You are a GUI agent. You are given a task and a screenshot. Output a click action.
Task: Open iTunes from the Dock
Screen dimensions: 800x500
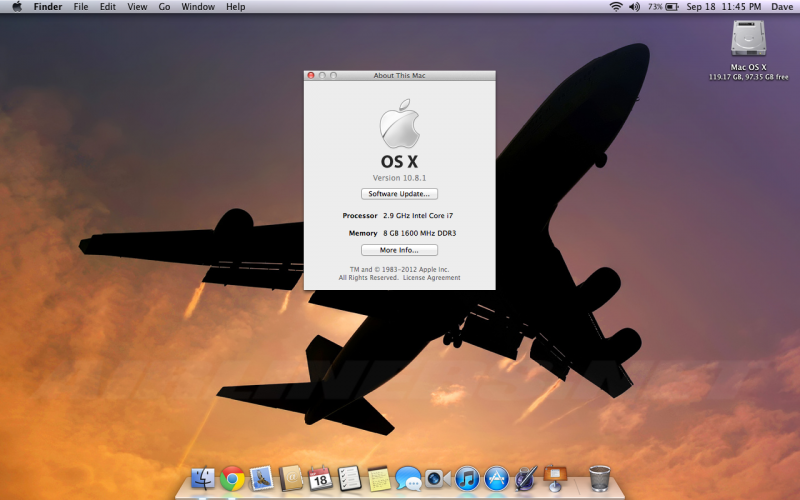pyautogui.click(x=467, y=479)
